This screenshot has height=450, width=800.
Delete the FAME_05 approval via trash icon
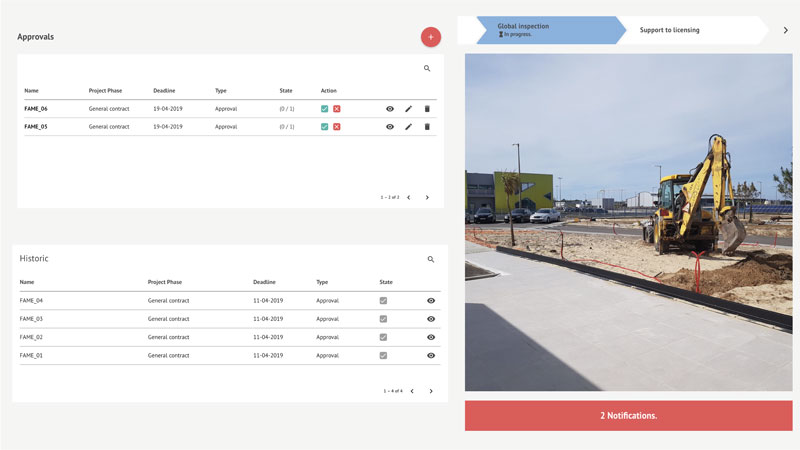pyautogui.click(x=427, y=127)
